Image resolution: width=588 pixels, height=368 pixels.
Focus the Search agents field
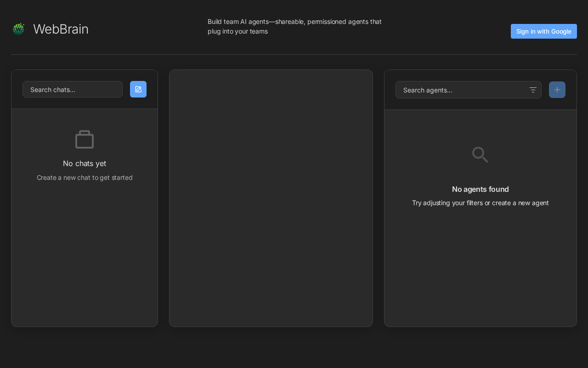click(462, 90)
